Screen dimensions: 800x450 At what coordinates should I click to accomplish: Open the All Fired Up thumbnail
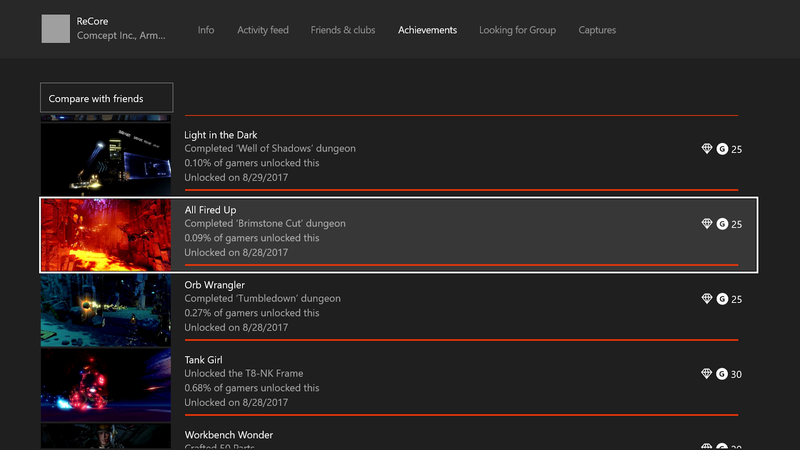[x=106, y=235]
